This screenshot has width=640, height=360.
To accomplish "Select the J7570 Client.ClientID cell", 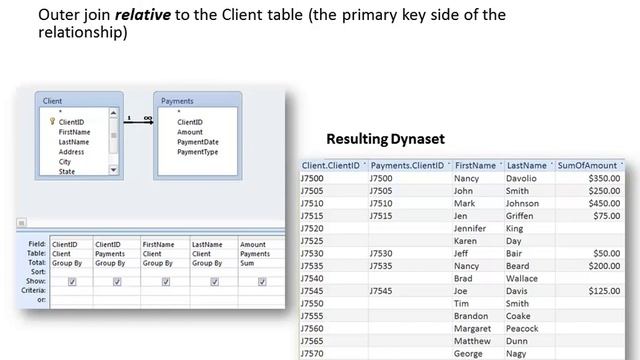I will (333, 353).
